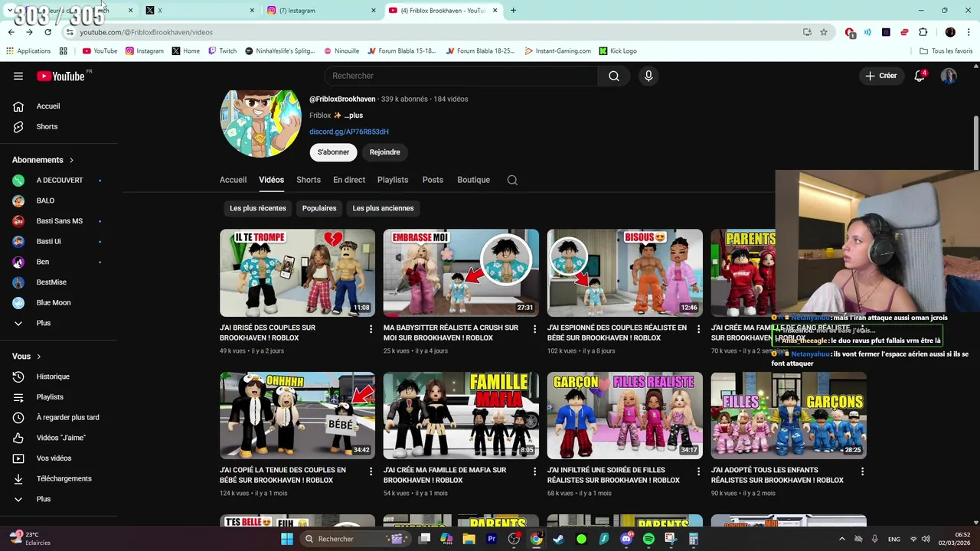Reload the page in browser
The image size is (980, 551).
[47, 32]
